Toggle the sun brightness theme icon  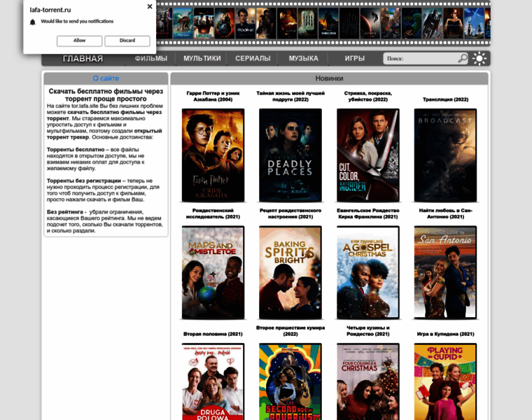point(479,58)
